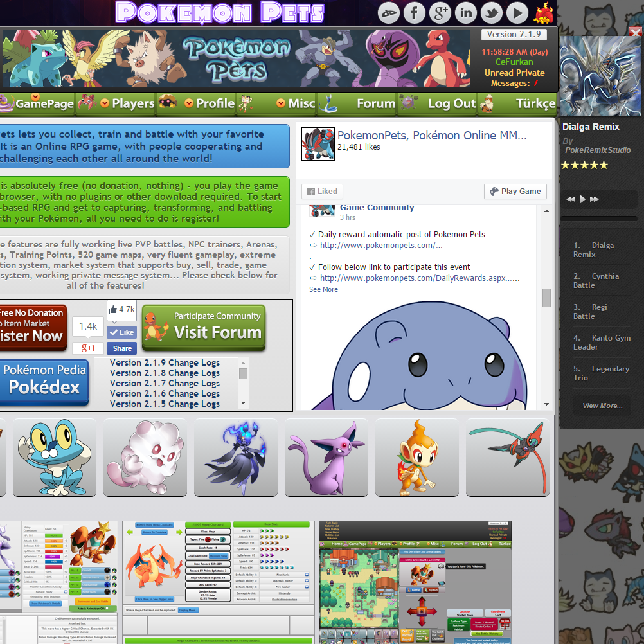
Task: Close the music player sidebar
Action: [635, 31]
